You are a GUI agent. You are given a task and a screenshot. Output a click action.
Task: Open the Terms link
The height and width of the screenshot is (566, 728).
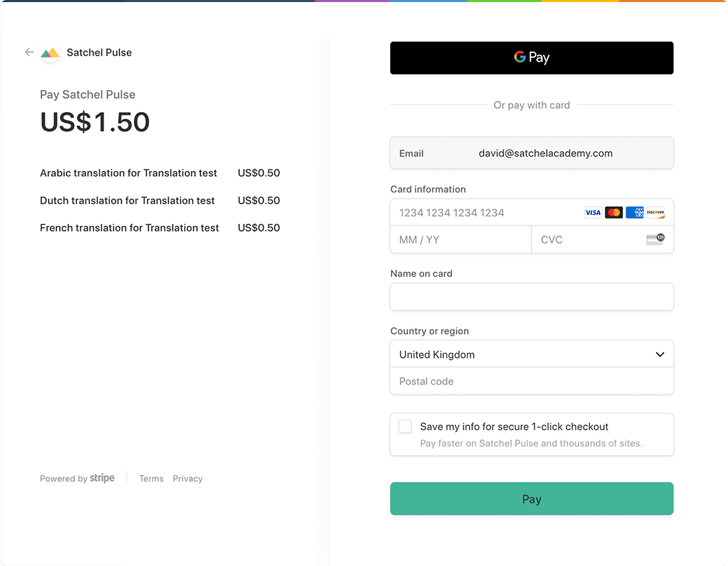click(151, 479)
